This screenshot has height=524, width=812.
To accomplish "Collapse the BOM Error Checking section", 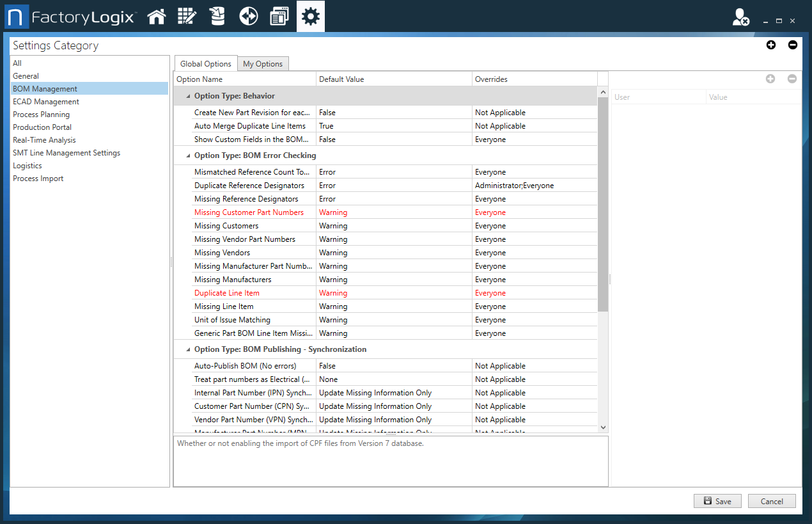I will (187, 155).
